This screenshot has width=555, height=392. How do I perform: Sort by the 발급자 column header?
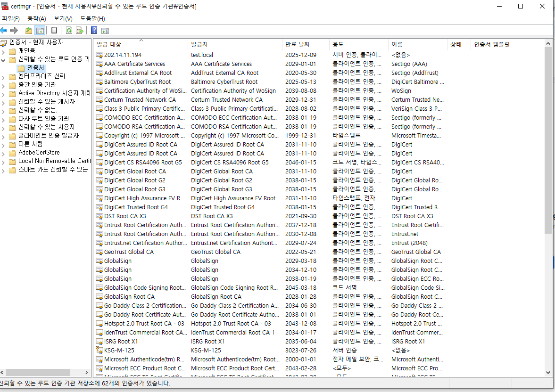coord(235,44)
